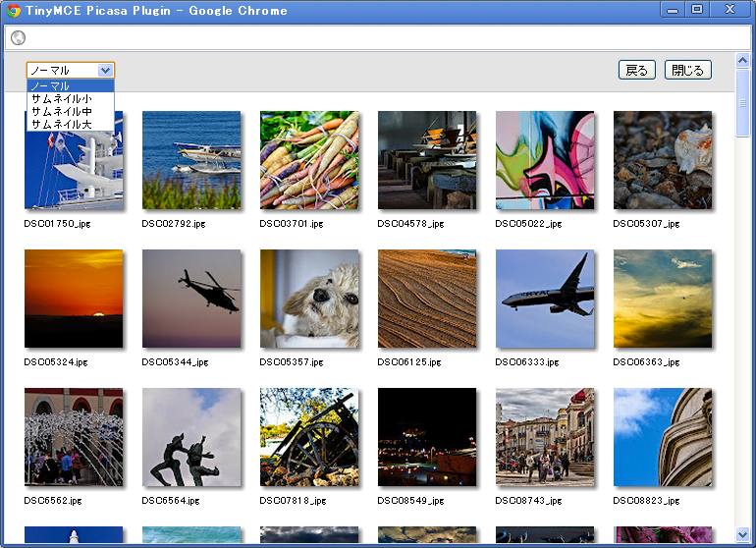Select the clouds photo DSC06363_.jpg

click(x=663, y=299)
